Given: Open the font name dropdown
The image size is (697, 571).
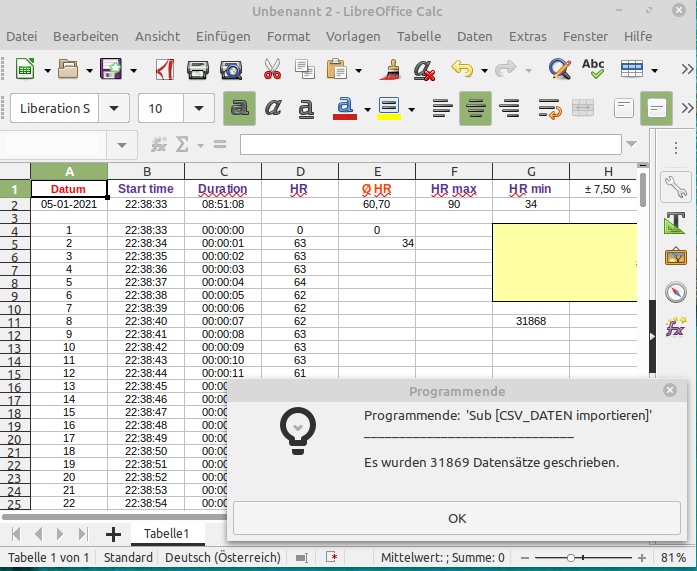Looking at the screenshot, I should click(x=114, y=108).
